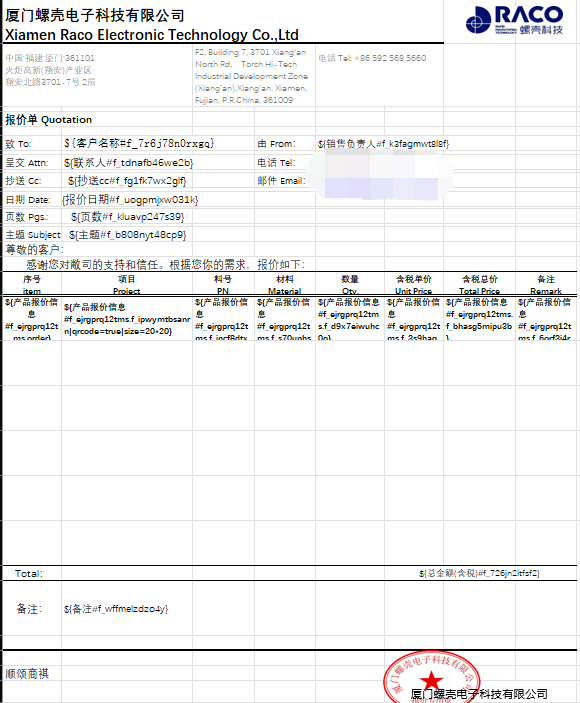Click the qrcode project template cell
580x703 pixels.
[127, 319]
